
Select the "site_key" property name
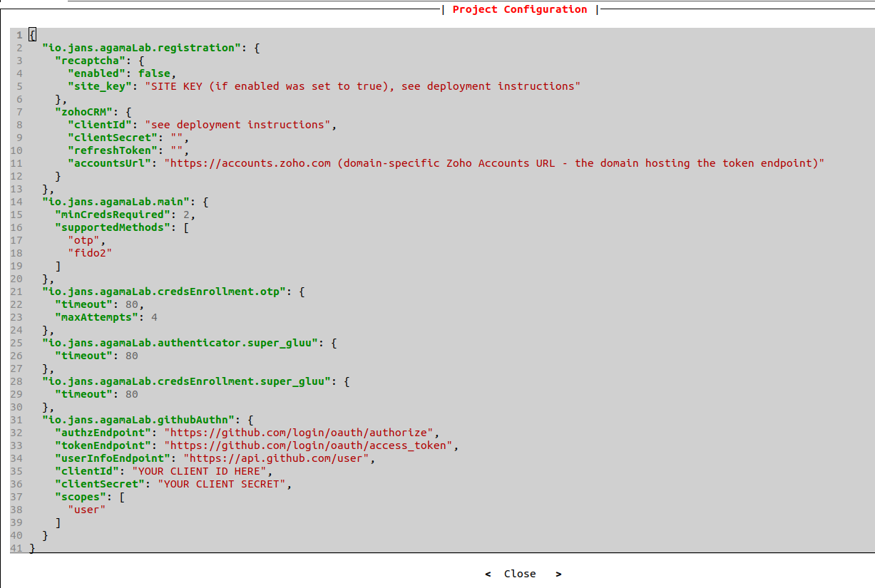pos(100,86)
